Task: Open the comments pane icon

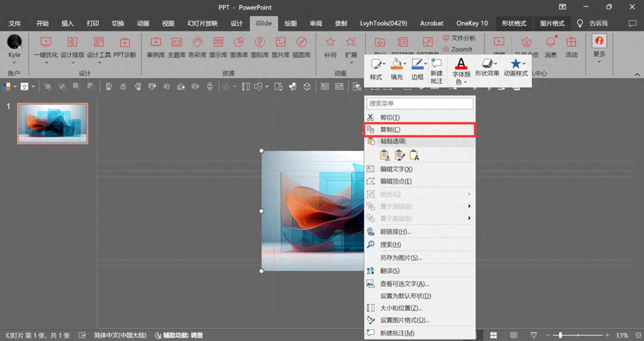Action: coord(632,23)
